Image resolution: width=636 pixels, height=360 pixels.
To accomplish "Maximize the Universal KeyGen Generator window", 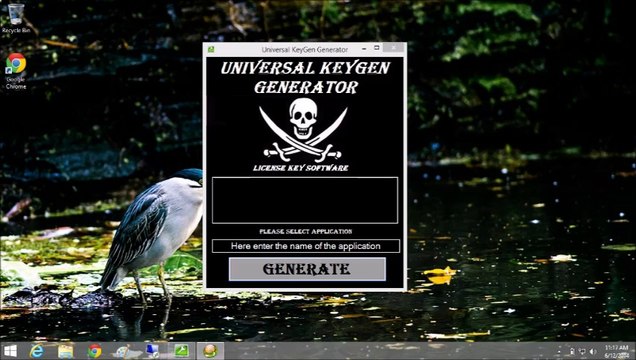I will [x=376, y=48].
